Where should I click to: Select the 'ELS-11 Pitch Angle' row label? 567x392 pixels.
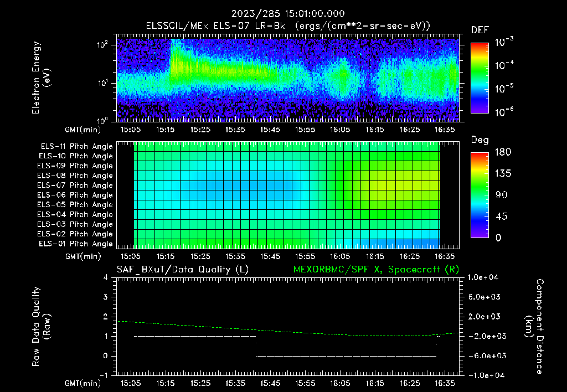76,147
